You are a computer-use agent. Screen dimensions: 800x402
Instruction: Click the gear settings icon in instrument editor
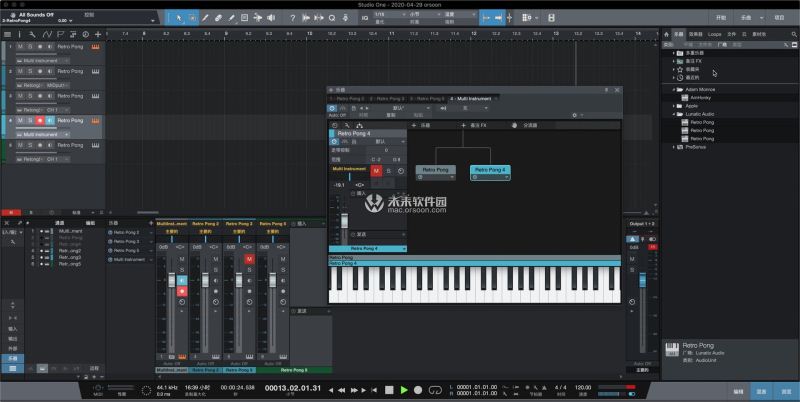click(x=574, y=115)
